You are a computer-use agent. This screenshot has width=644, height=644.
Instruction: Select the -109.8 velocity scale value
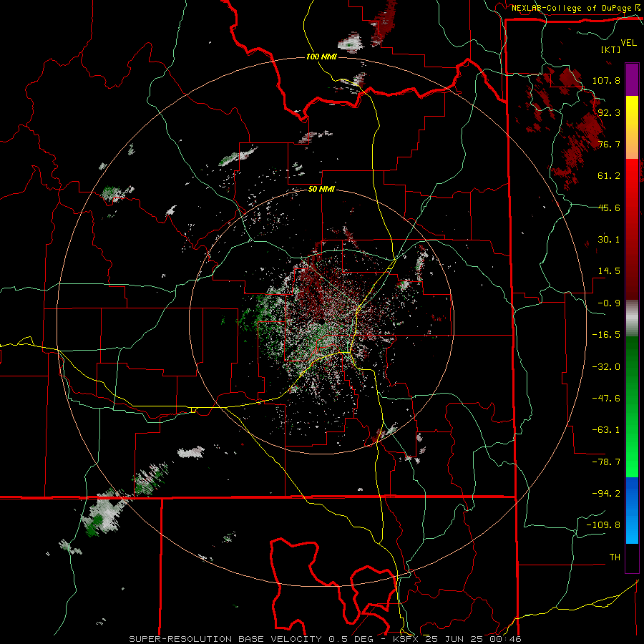tap(603, 525)
